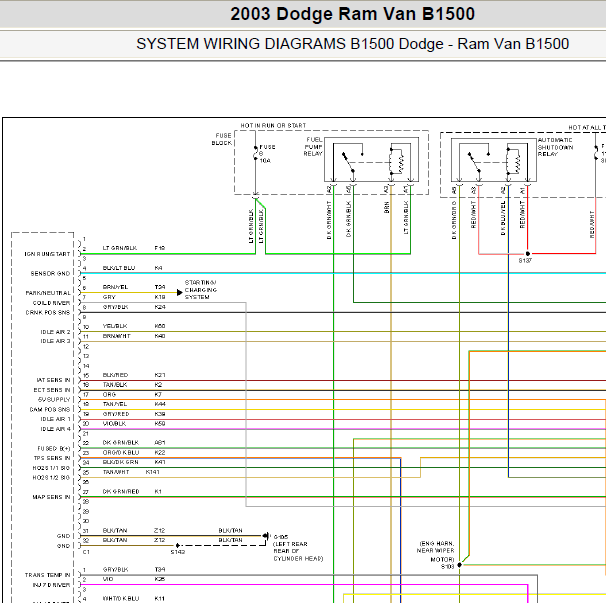Click the 'AUTOMATIC SHUTDOWN RELAY' label

[x=555, y=147]
